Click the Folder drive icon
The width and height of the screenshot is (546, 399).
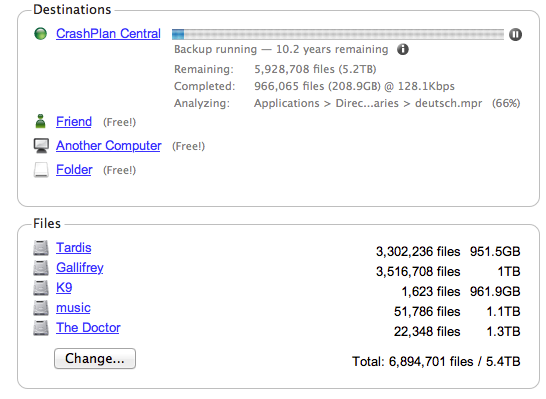coord(41,170)
